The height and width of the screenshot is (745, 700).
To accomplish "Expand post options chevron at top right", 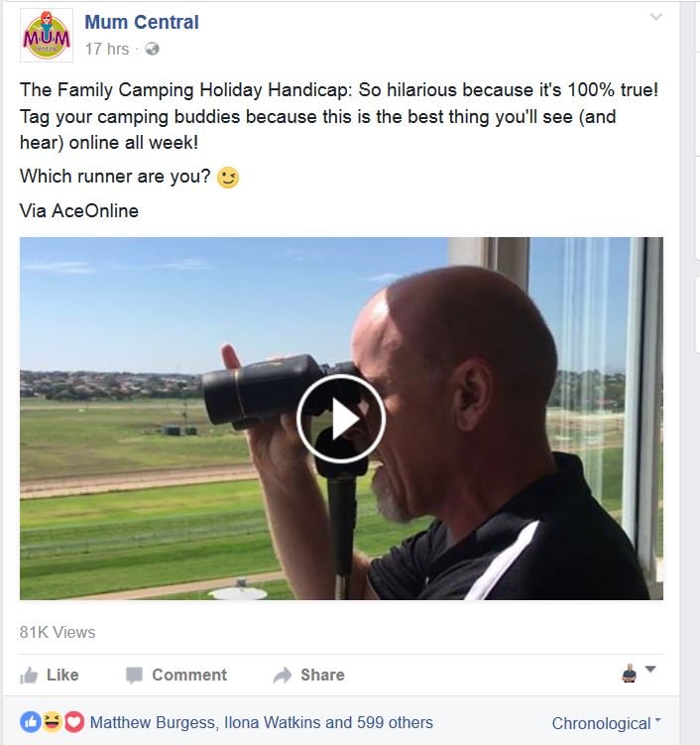I will (x=655, y=17).
